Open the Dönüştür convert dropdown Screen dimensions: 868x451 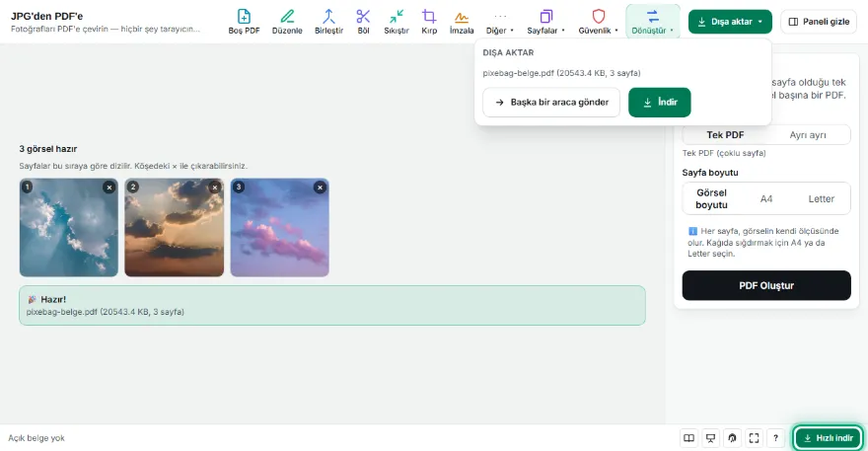tap(653, 22)
